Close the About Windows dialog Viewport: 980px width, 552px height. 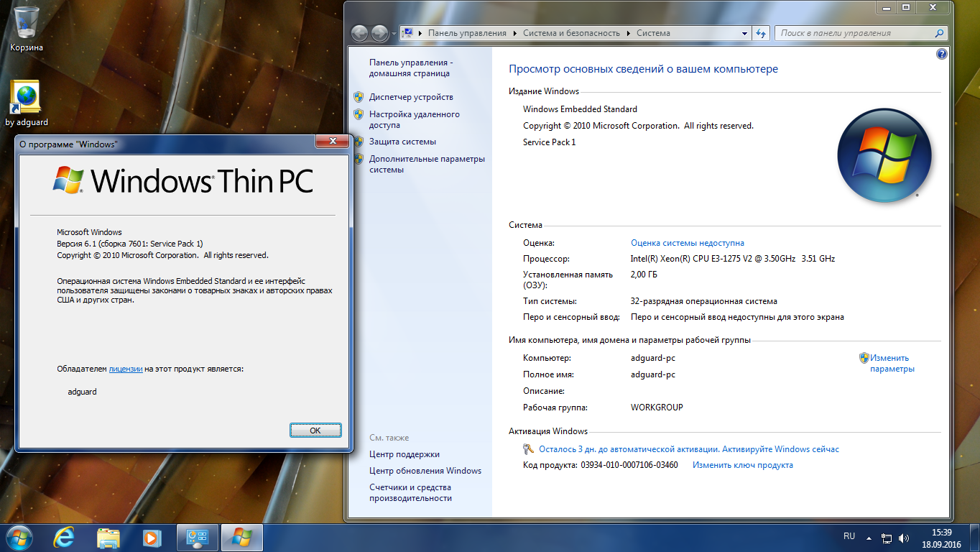[333, 142]
